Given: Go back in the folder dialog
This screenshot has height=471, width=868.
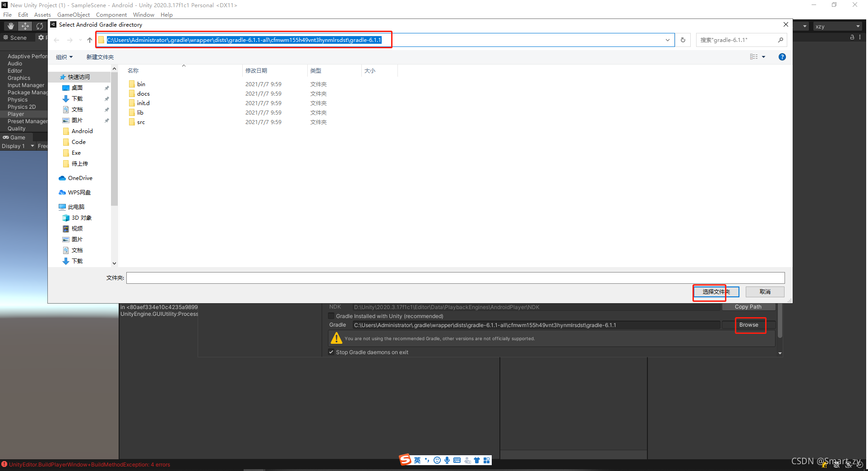Looking at the screenshot, I should tap(57, 40).
